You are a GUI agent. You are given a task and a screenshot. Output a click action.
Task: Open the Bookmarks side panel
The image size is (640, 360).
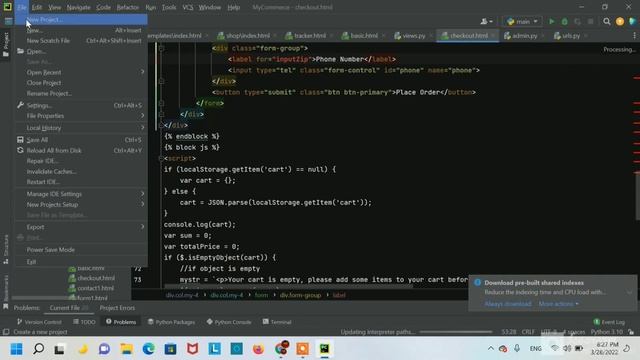coord(6,292)
